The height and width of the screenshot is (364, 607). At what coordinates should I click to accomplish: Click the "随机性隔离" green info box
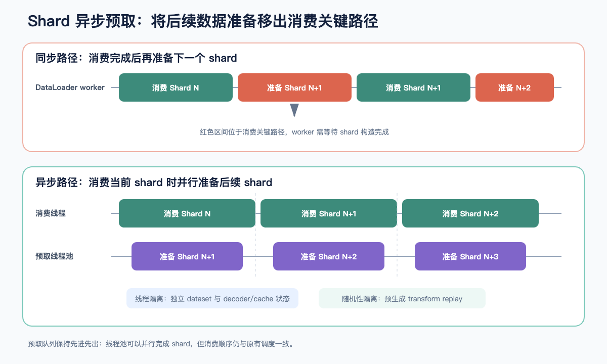coord(402,298)
